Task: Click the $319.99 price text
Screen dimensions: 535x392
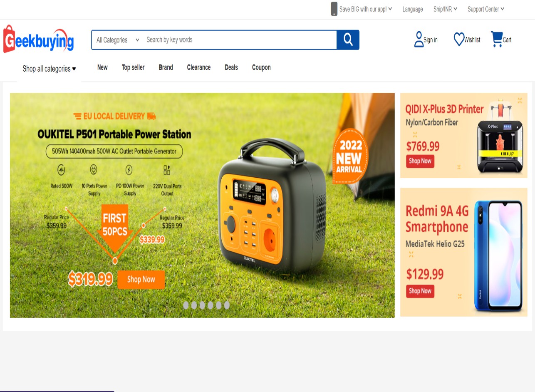Action: pyautogui.click(x=91, y=280)
